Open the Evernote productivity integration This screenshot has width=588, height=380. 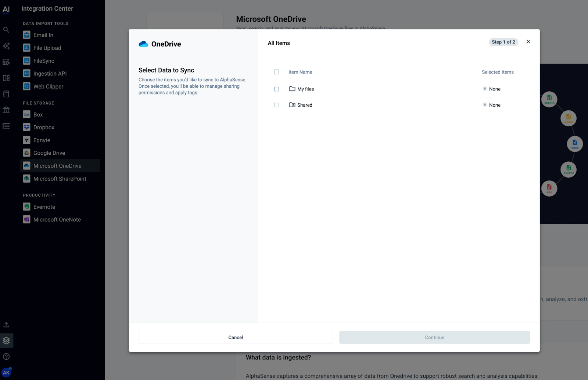pos(44,207)
